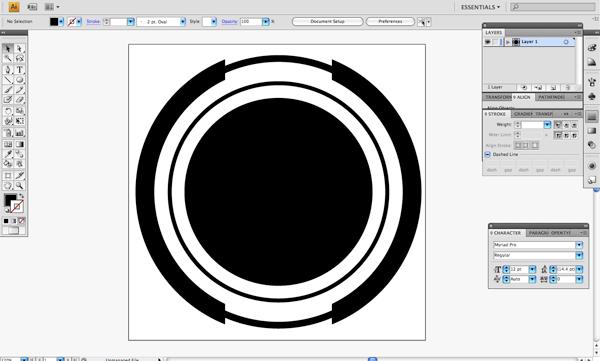Click the Preferences button
The width and height of the screenshot is (600, 361).
click(x=390, y=21)
